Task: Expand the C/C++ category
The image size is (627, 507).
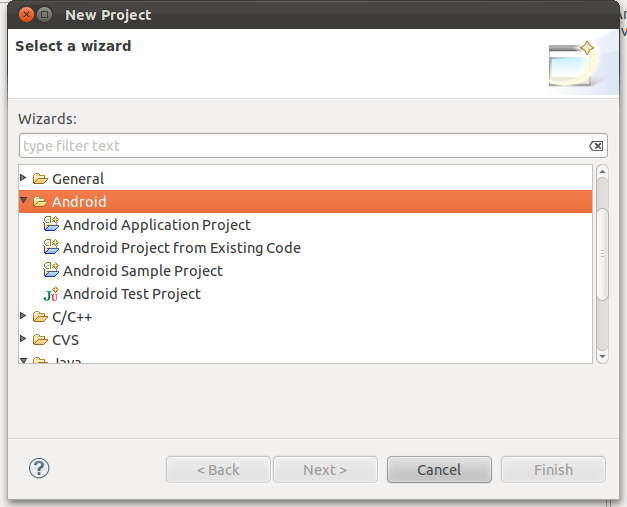Action: pyautogui.click(x=24, y=316)
